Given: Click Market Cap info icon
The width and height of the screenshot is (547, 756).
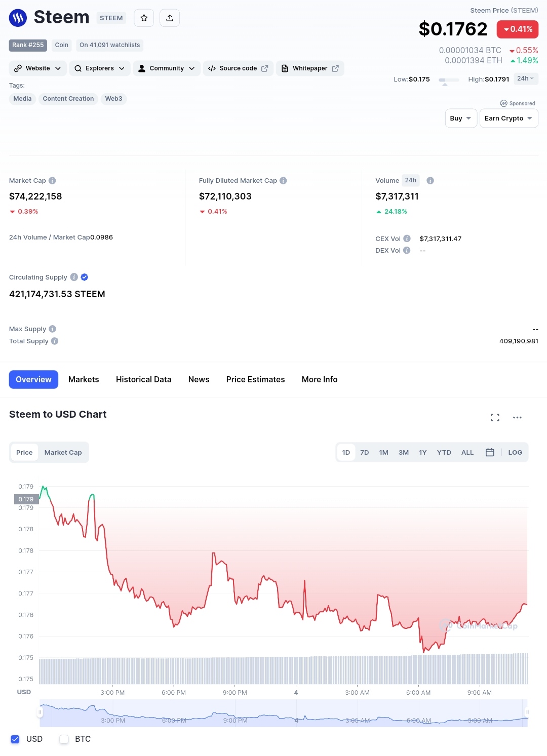Looking at the screenshot, I should click(52, 181).
